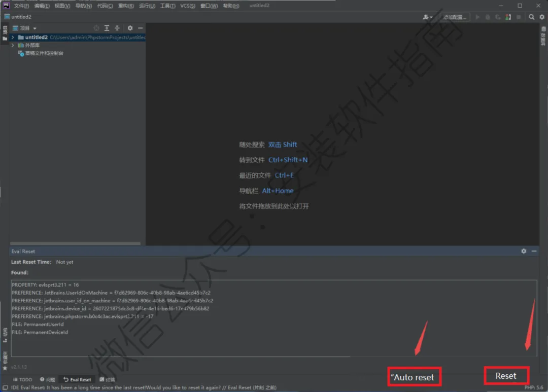The height and width of the screenshot is (392, 548).
Task: Click the Eval Reset panel title
Action: coord(23,251)
